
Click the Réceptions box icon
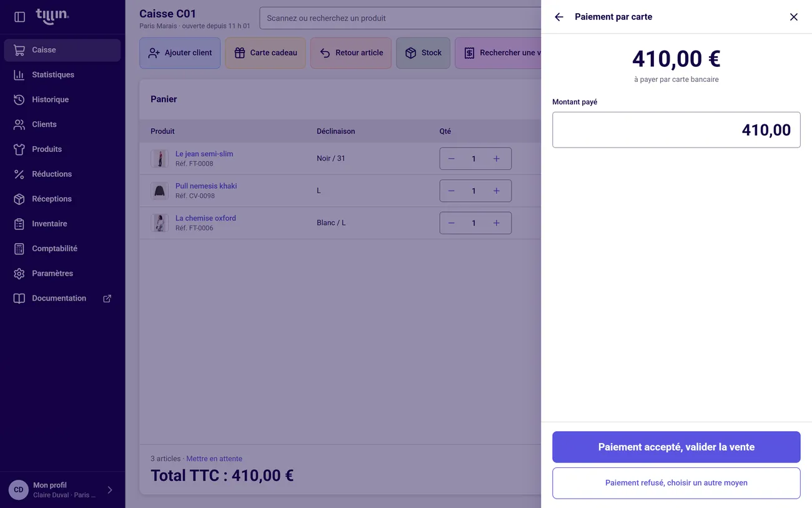(19, 199)
